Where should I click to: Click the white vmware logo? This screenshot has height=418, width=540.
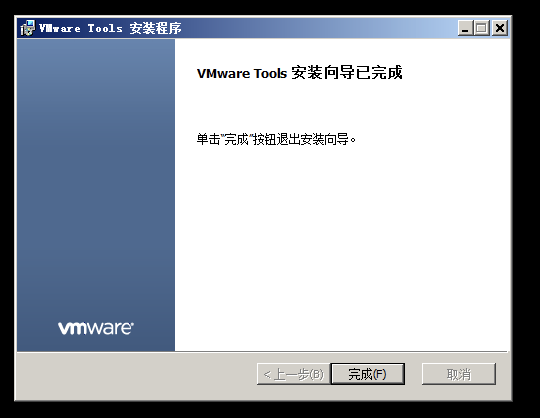[x=96, y=327]
